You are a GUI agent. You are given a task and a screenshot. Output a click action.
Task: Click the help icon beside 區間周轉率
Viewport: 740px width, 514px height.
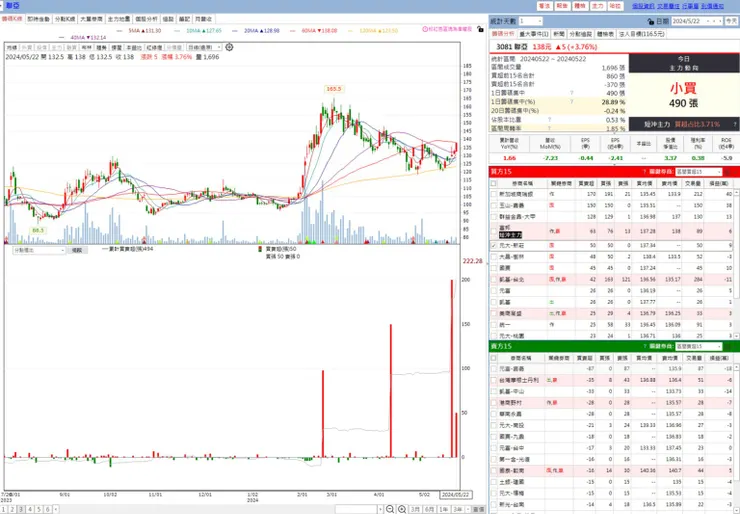(549, 128)
